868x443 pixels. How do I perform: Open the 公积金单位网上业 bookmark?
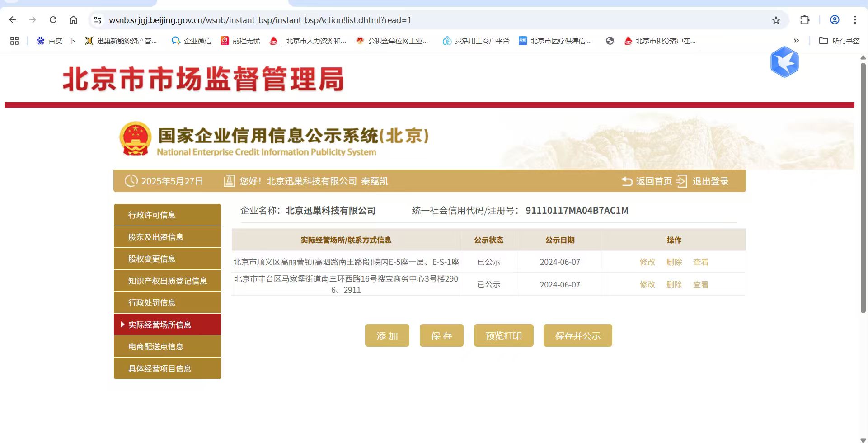pyautogui.click(x=392, y=41)
